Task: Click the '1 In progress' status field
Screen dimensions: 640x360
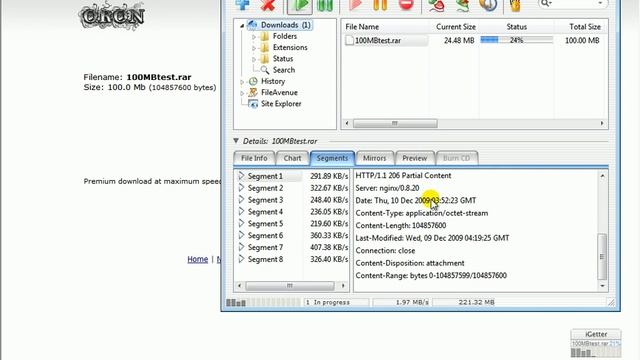Action: coord(336,302)
